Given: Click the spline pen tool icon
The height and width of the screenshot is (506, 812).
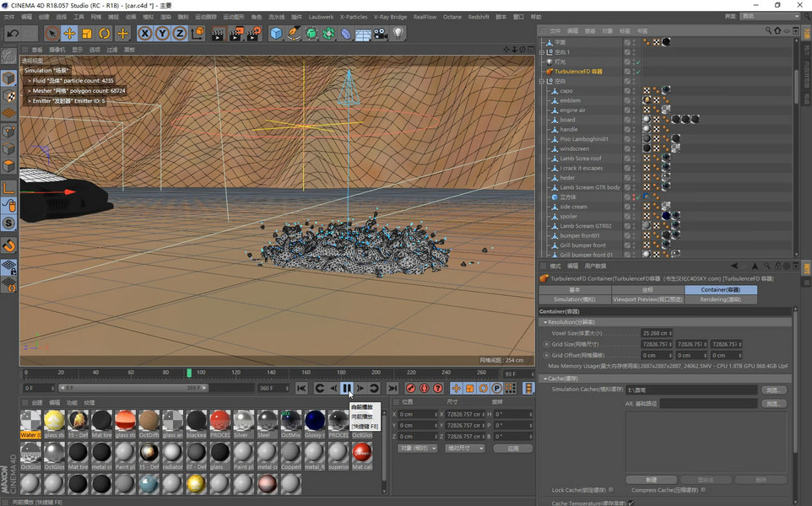Looking at the screenshot, I should 294,34.
